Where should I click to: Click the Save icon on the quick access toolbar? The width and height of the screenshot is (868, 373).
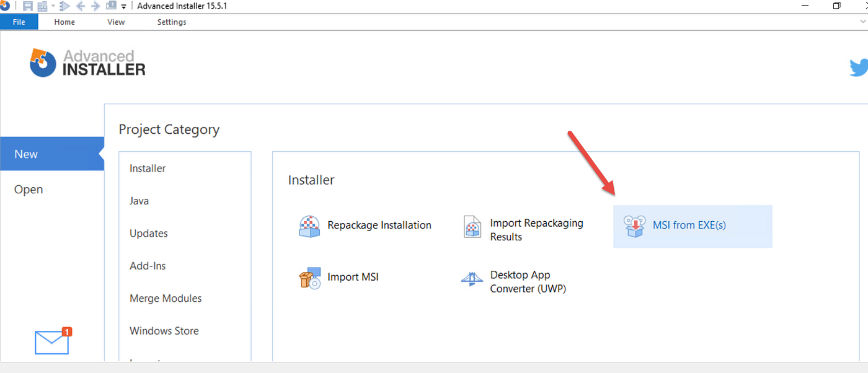[x=27, y=6]
